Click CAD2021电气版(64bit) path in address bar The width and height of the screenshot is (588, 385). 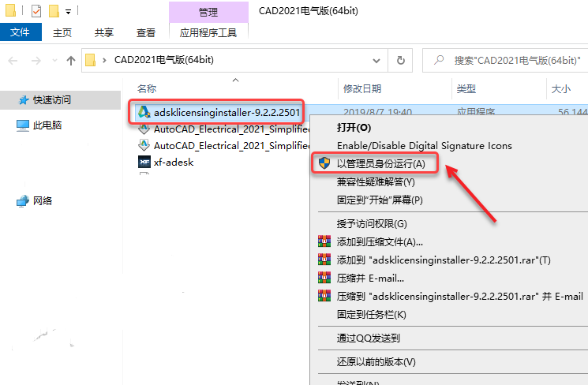[x=164, y=60]
